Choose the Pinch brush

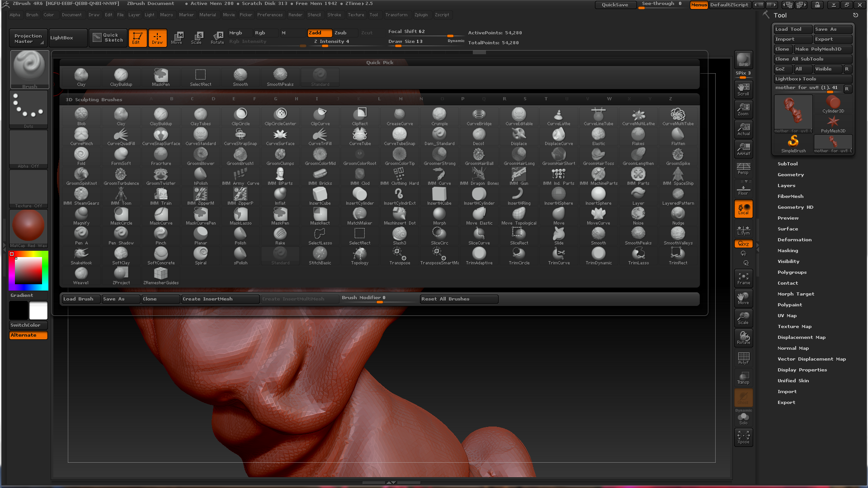point(160,236)
